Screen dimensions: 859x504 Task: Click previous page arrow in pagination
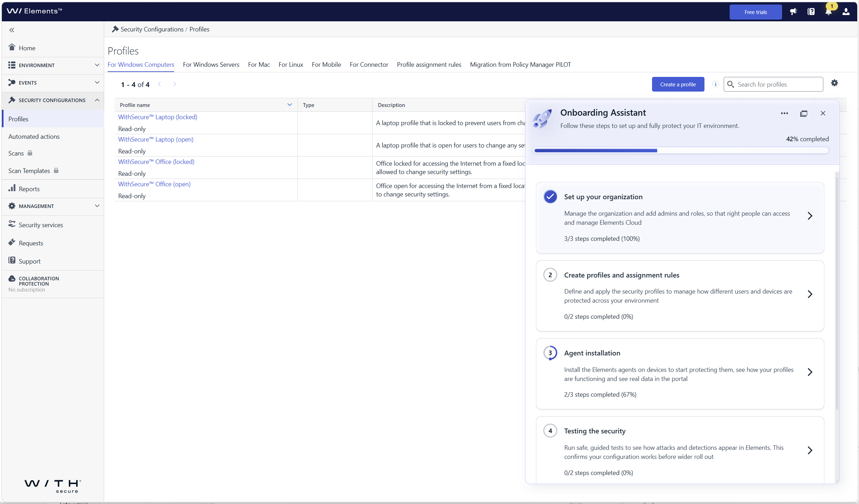tap(159, 84)
